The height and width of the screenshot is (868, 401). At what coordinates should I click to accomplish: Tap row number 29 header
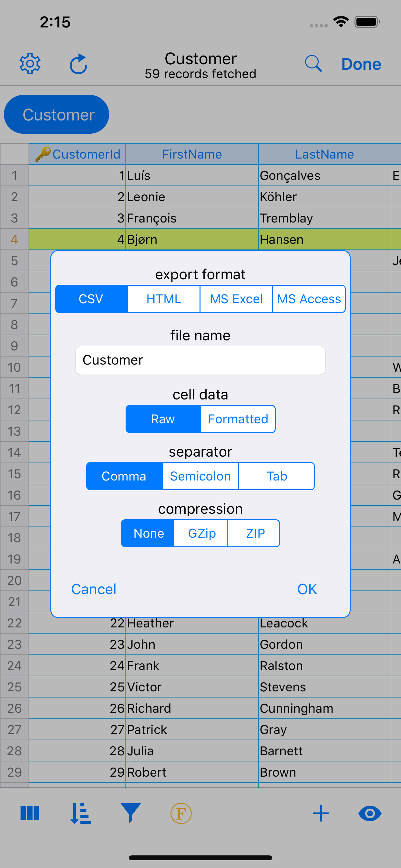click(x=15, y=772)
